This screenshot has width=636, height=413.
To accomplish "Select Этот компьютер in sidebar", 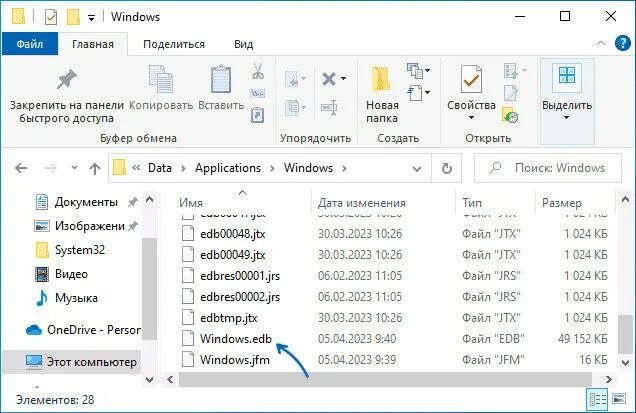I will point(71,362).
